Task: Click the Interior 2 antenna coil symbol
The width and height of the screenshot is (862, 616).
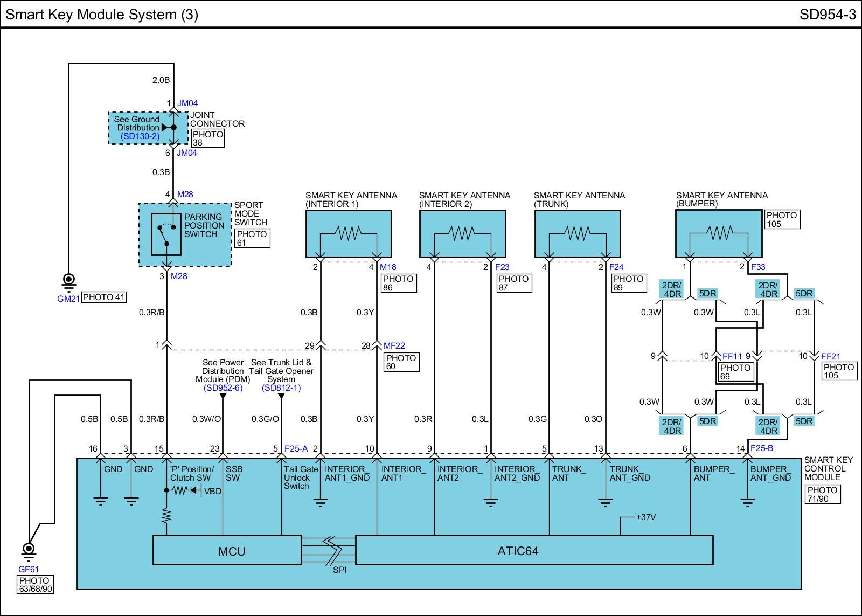Action: [462, 233]
